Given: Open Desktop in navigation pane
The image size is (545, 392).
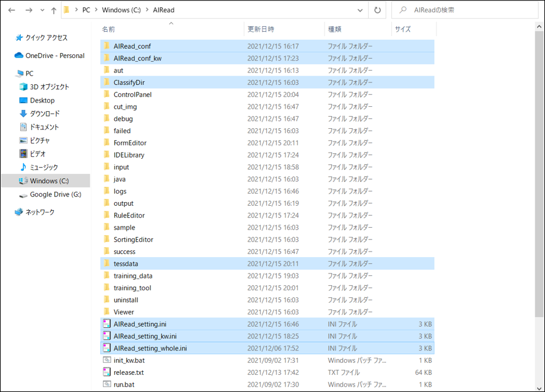Looking at the screenshot, I should coord(37,100).
